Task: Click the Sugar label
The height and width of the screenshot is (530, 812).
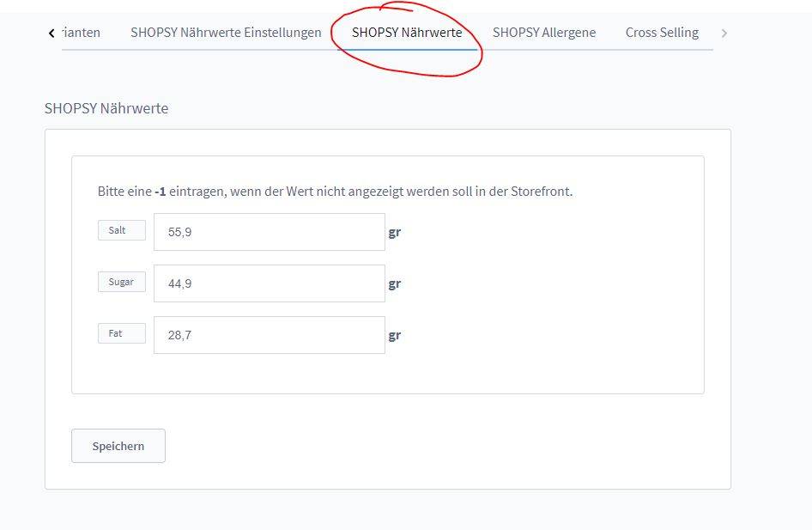Action: click(122, 282)
